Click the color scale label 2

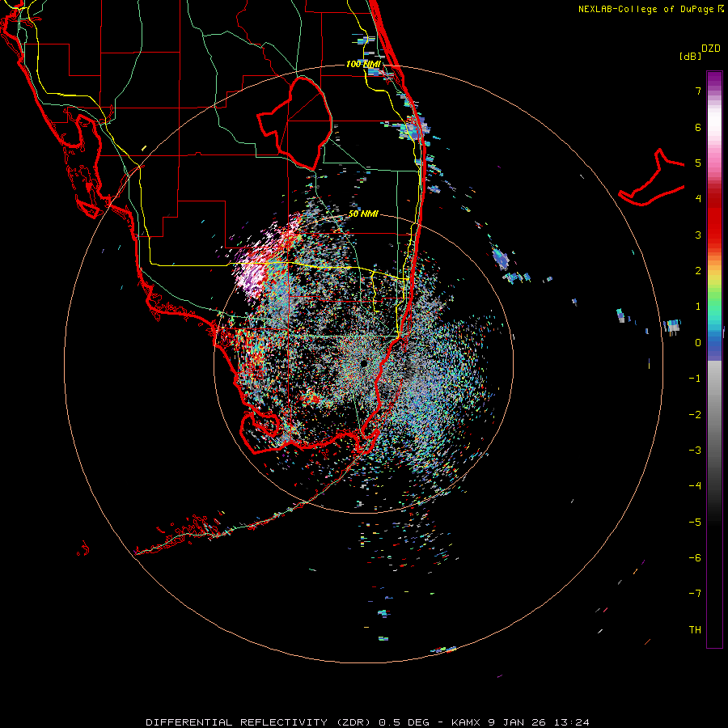698,271
